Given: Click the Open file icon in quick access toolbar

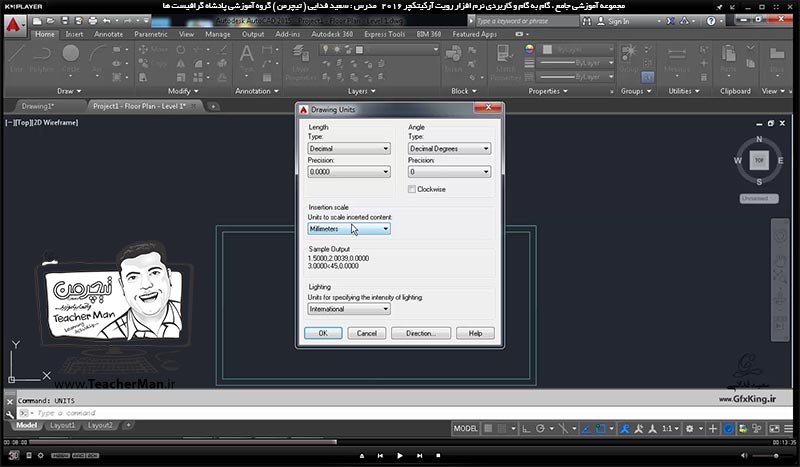Looking at the screenshot, I should pos(51,21).
